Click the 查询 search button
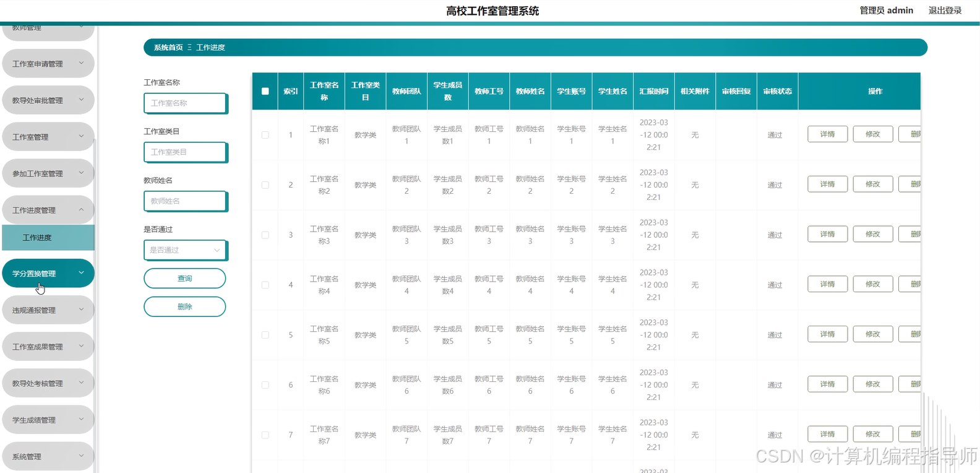This screenshot has width=980, height=473. click(x=185, y=279)
